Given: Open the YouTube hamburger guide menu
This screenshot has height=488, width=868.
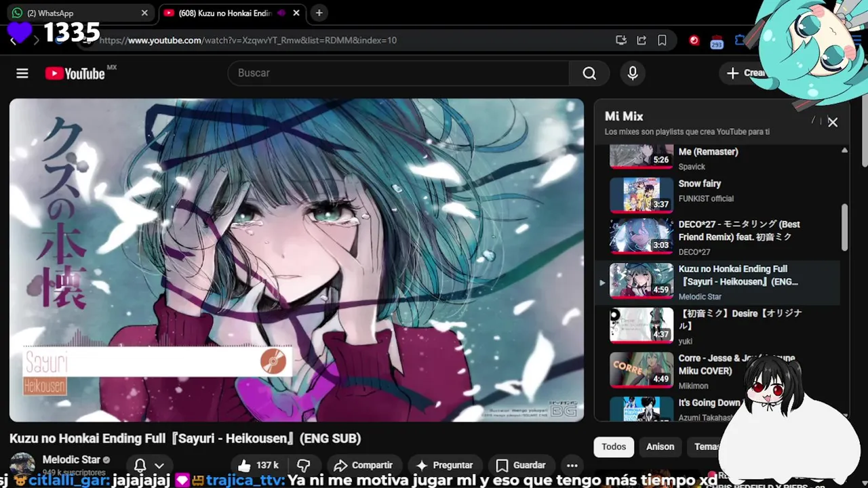Looking at the screenshot, I should (22, 73).
